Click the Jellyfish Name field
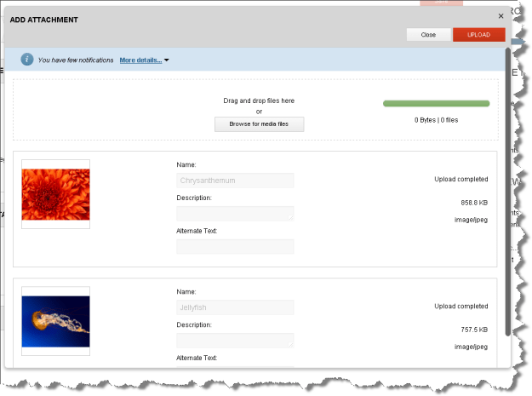The image size is (532, 396). pos(235,307)
